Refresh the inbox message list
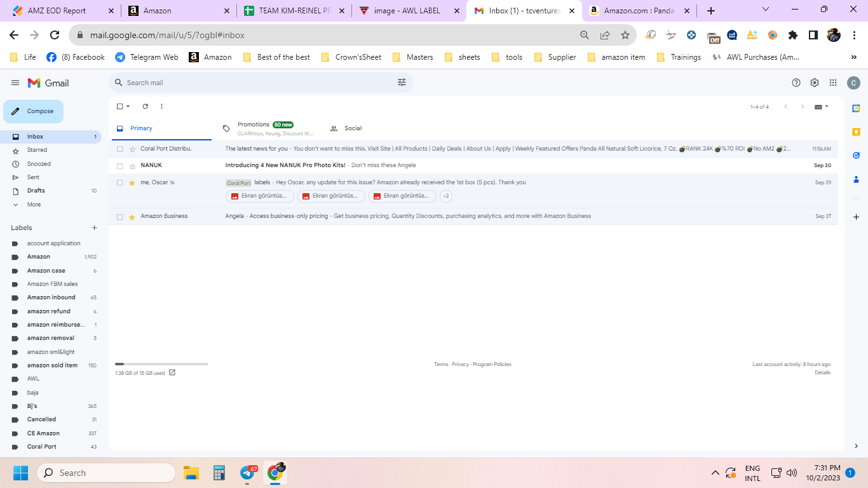This screenshot has width=868, height=488. tap(145, 106)
